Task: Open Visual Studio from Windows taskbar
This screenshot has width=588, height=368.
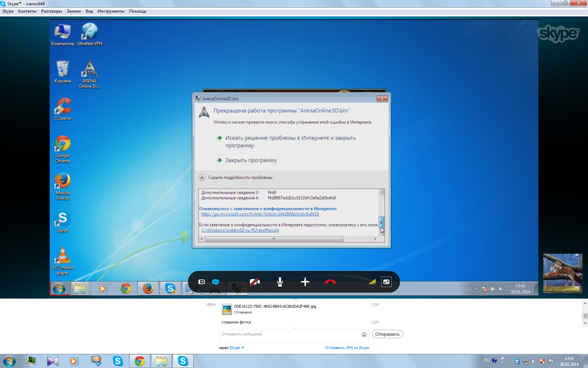Action: pos(52,361)
